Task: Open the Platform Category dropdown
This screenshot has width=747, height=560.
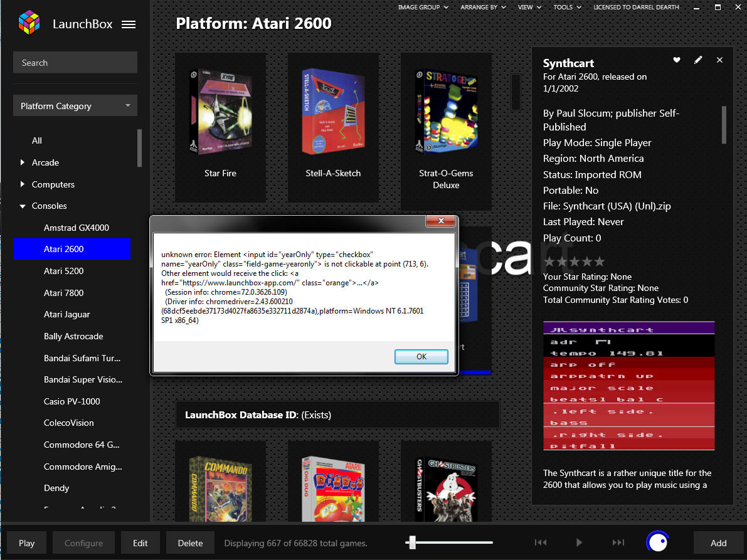Action: click(75, 106)
